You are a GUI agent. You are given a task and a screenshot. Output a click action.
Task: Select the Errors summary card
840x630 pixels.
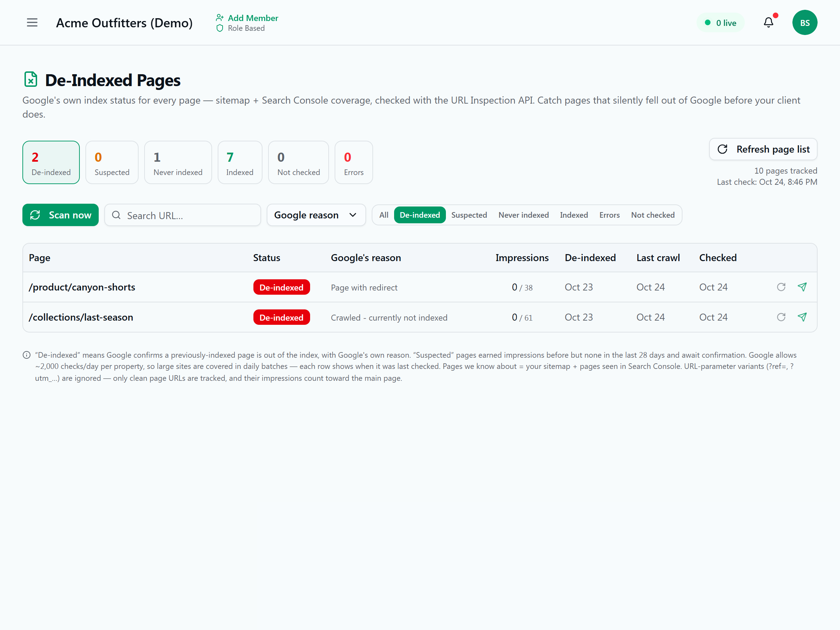[353, 162]
